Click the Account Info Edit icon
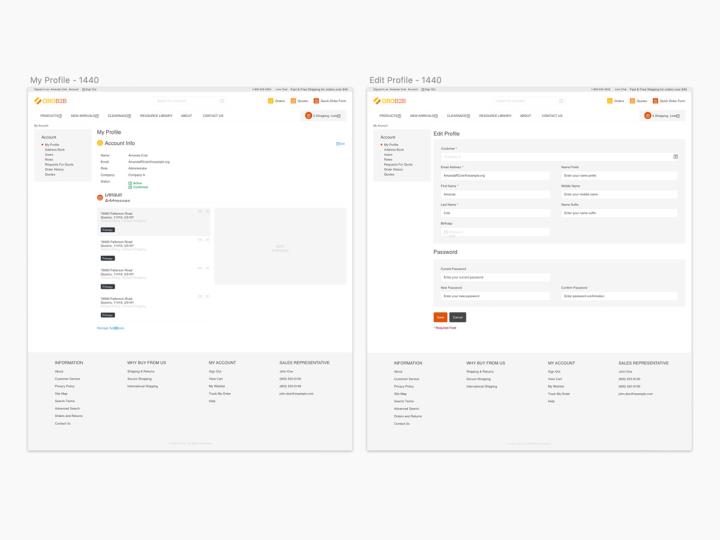This screenshot has height=540, width=720. click(340, 144)
